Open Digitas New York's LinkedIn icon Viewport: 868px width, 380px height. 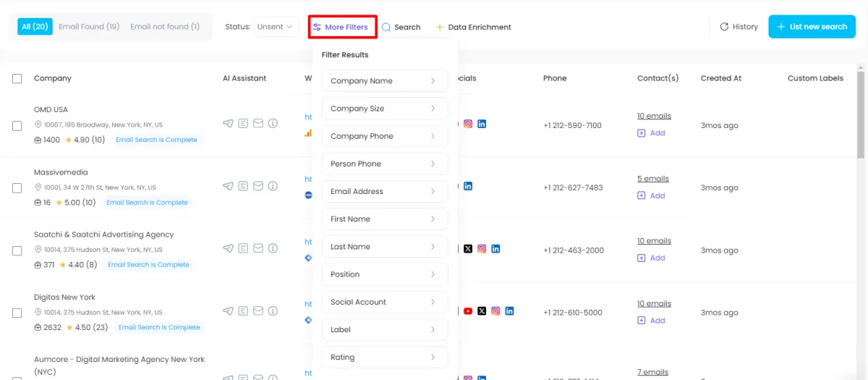click(510, 311)
